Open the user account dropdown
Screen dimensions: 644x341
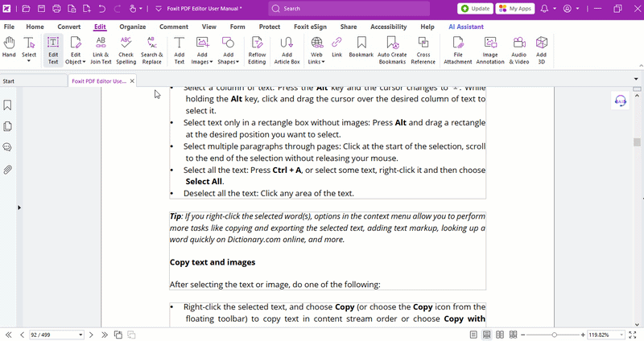click(x=577, y=9)
